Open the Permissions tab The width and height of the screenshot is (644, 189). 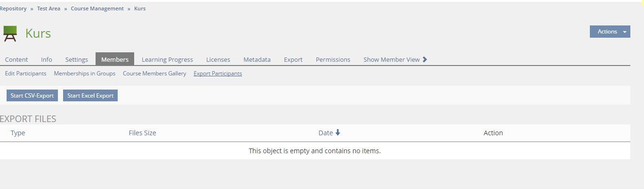[333, 59]
